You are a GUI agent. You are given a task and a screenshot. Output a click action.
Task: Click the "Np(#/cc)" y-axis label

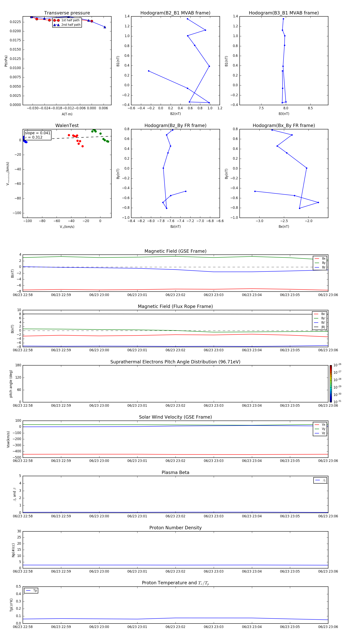click(13, 550)
